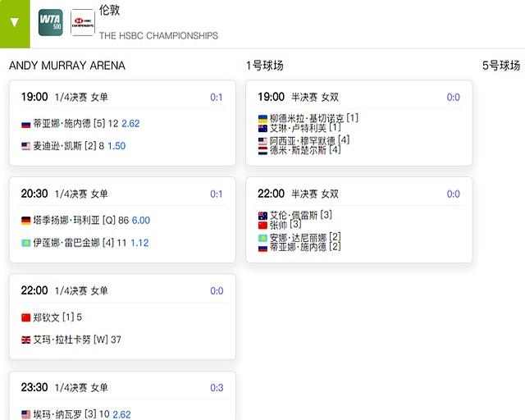Screen dimensions: 525x420
Task: Click 0:1 score of 19:00 singles match
Action: 217,98
